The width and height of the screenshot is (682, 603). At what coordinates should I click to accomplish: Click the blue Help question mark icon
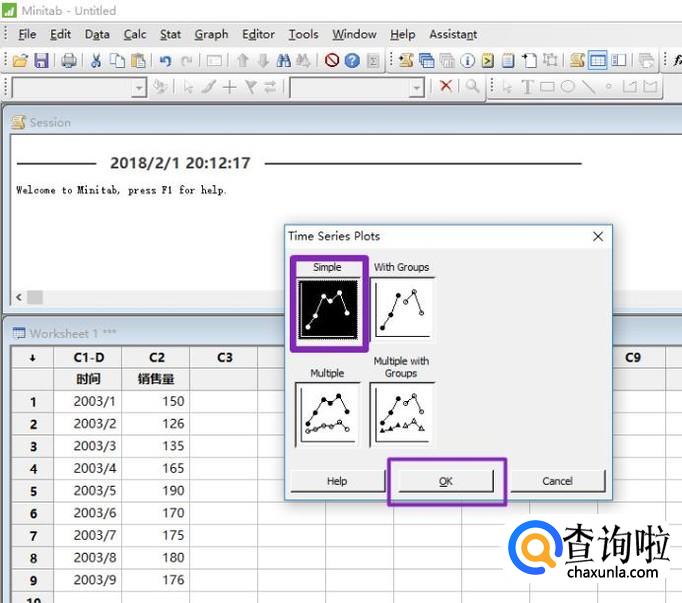click(352, 60)
